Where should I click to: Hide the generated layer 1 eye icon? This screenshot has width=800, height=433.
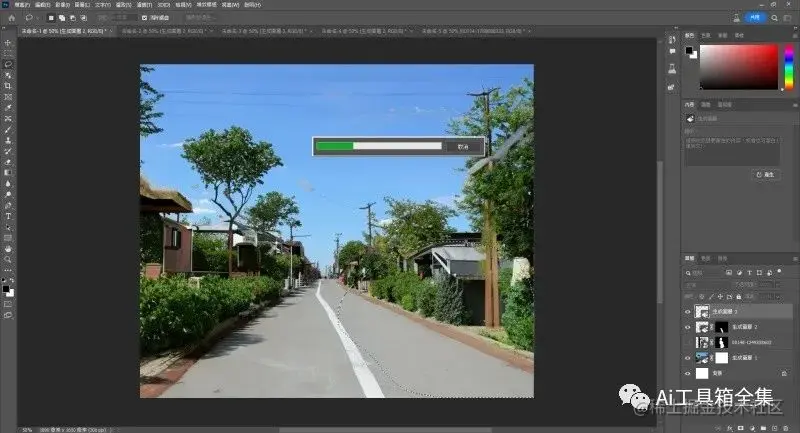click(x=688, y=358)
